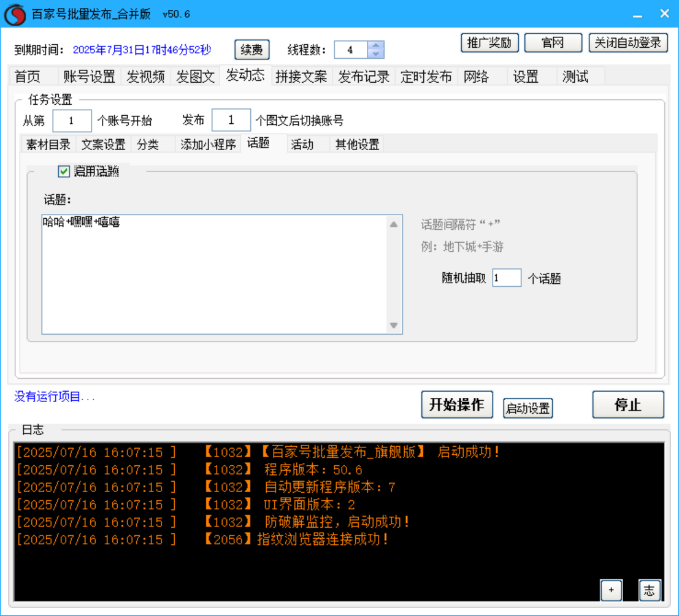Click topic box scrollbar down arrow
This screenshot has height=616, width=679.
394,325
